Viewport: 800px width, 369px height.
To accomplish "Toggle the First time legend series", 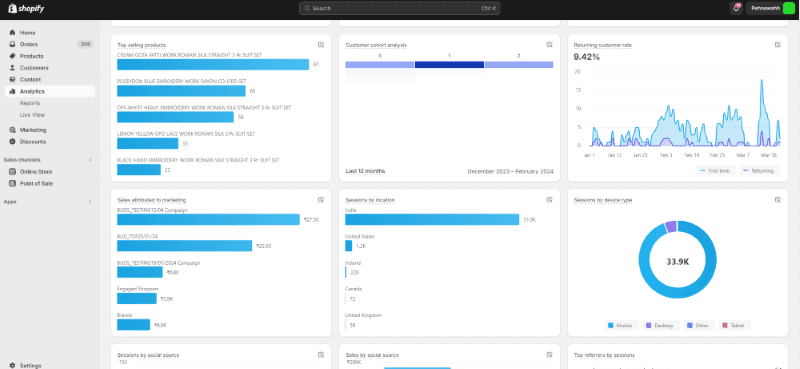I will [x=716, y=171].
